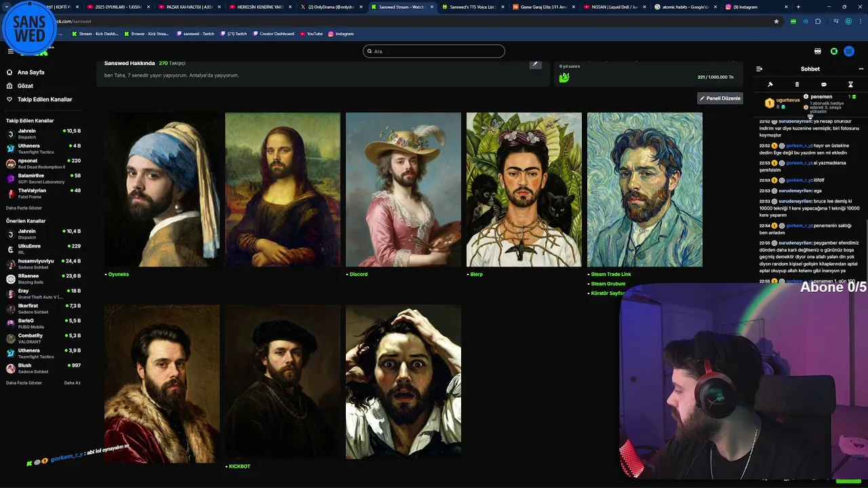Click the hourglass slow mode icon

tap(850, 85)
